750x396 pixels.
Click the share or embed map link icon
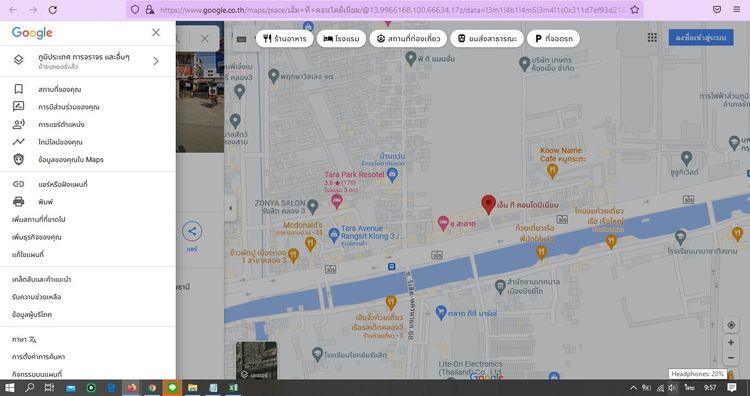[19, 184]
